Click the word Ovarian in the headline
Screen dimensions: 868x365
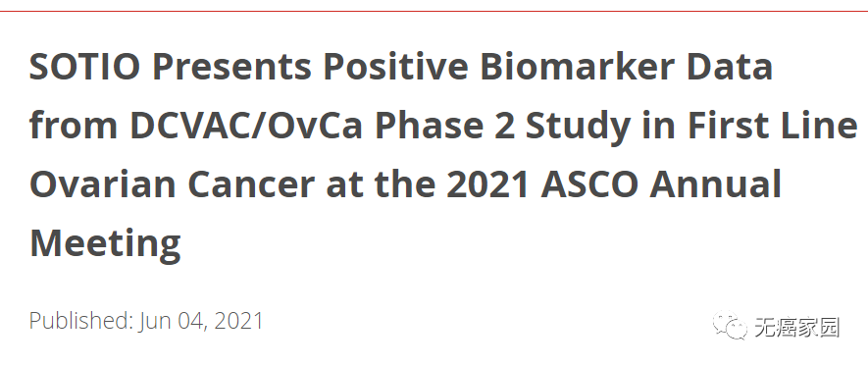tap(103, 184)
